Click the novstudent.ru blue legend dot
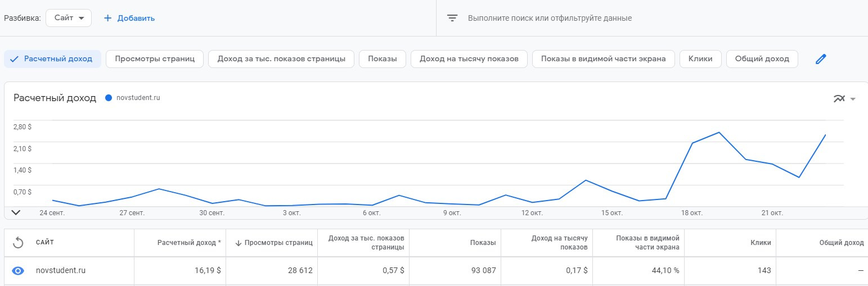The height and width of the screenshot is (286, 868). coord(109,98)
